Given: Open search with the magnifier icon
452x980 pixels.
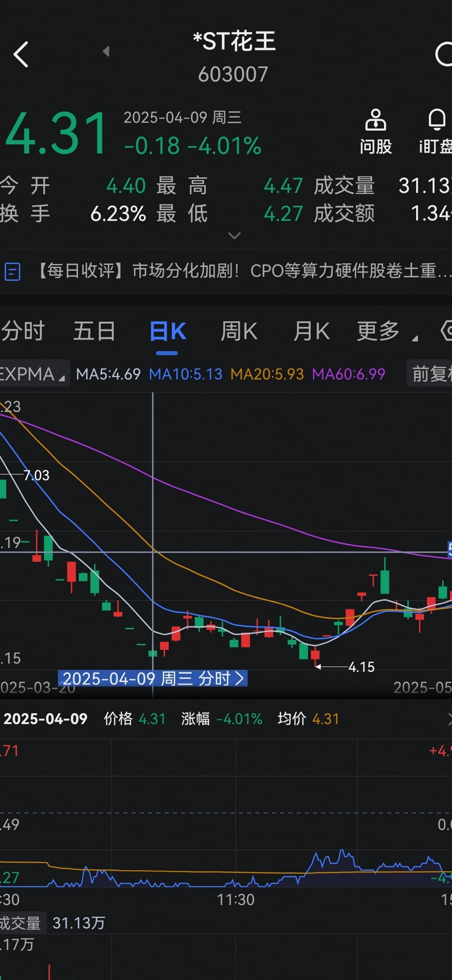Looking at the screenshot, I should point(444,54).
